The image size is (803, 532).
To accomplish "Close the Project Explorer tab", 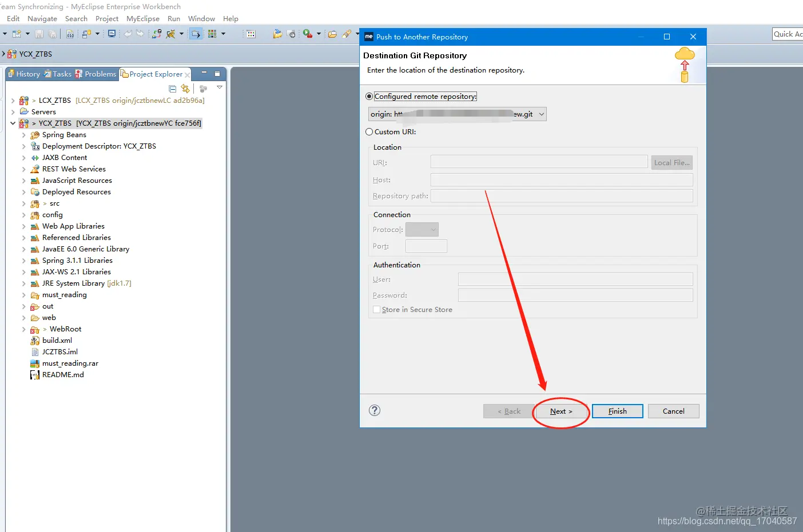I will (x=187, y=75).
